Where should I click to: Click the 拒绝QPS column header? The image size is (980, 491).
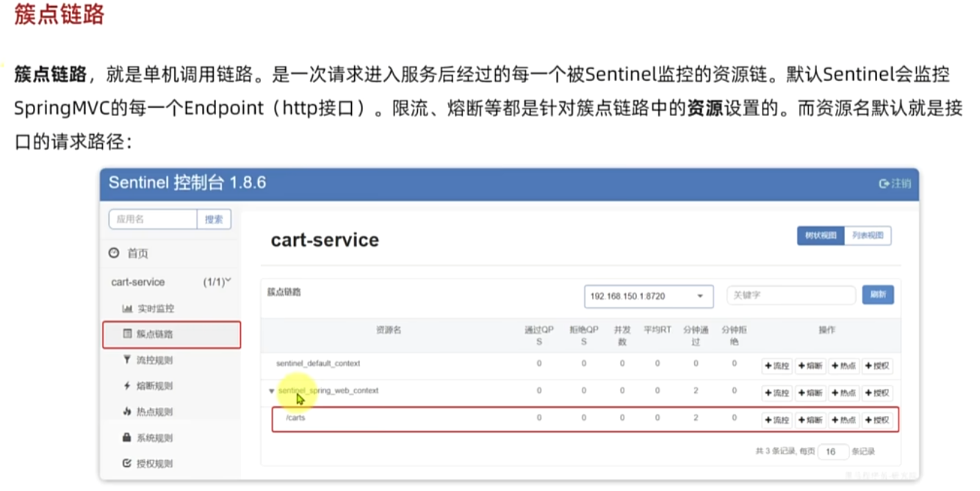click(x=584, y=336)
